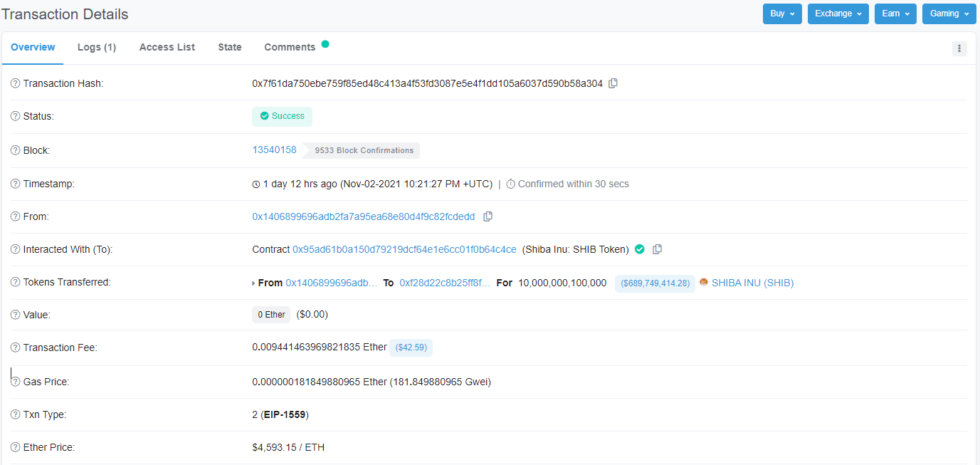980x465 pixels.
Task: Open the Comments tab
Action: [290, 47]
